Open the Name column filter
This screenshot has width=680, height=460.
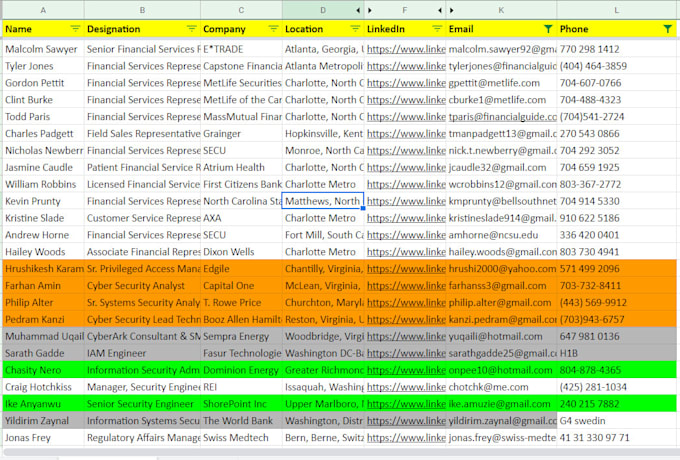point(75,29)
